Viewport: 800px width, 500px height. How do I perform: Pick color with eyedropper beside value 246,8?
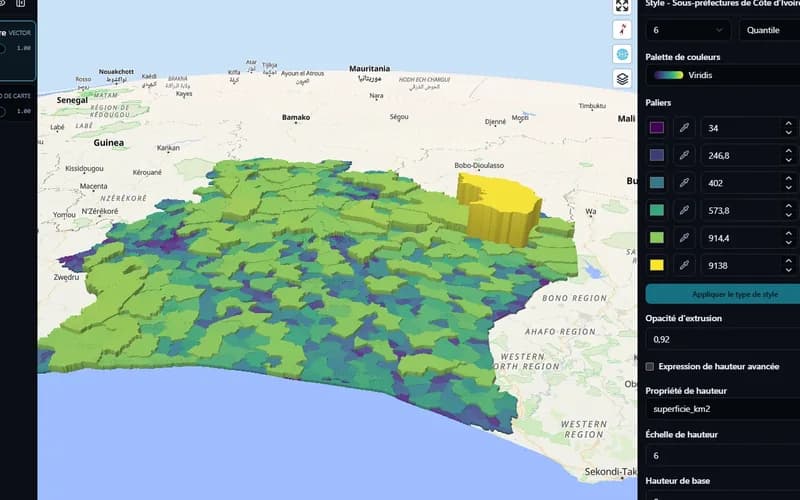684,155
